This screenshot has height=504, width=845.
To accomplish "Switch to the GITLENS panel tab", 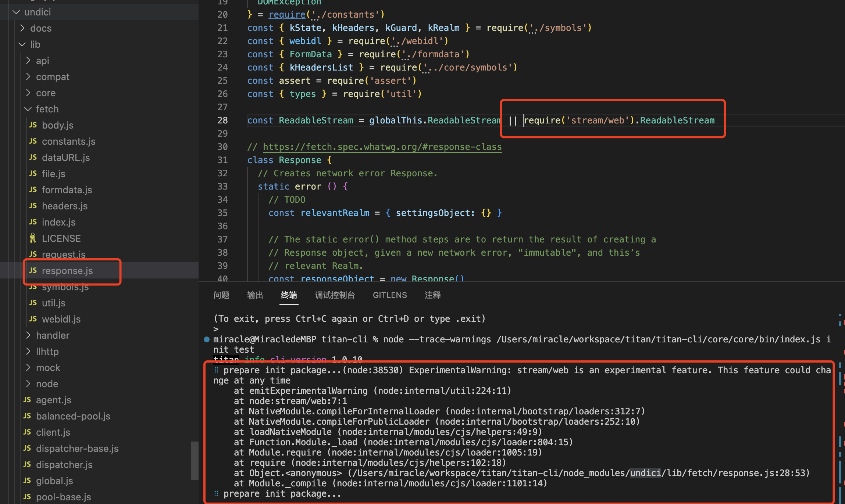I will (x=389, y=295).
